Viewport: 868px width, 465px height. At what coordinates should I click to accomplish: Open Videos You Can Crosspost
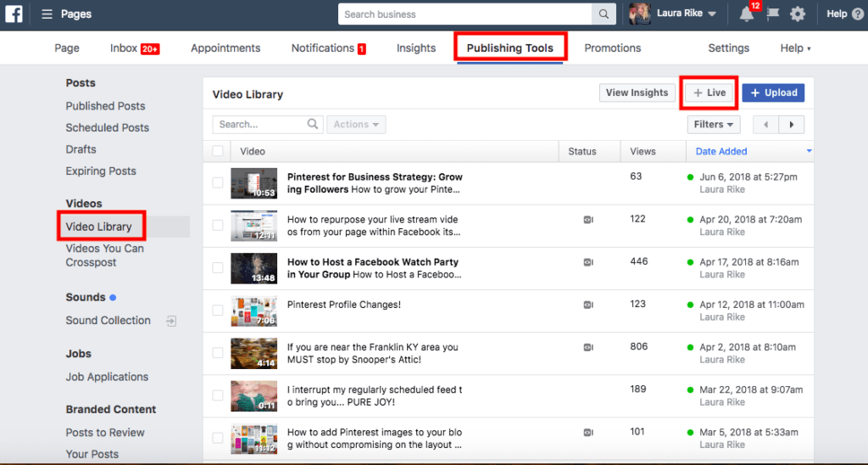pyautogui.click(x=104, y=255)
